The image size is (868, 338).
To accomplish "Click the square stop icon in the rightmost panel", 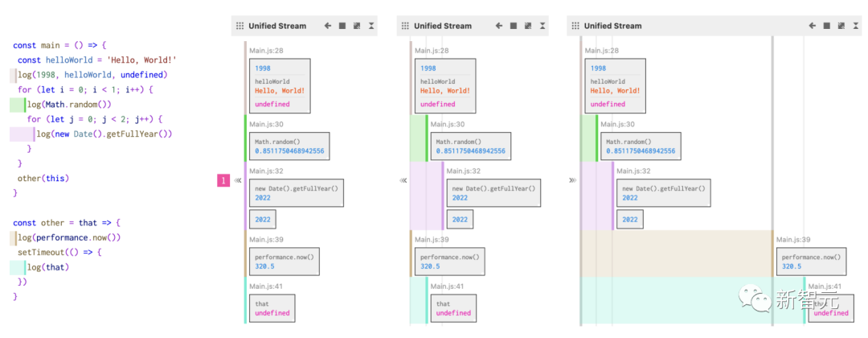I will tap(825, 26).
